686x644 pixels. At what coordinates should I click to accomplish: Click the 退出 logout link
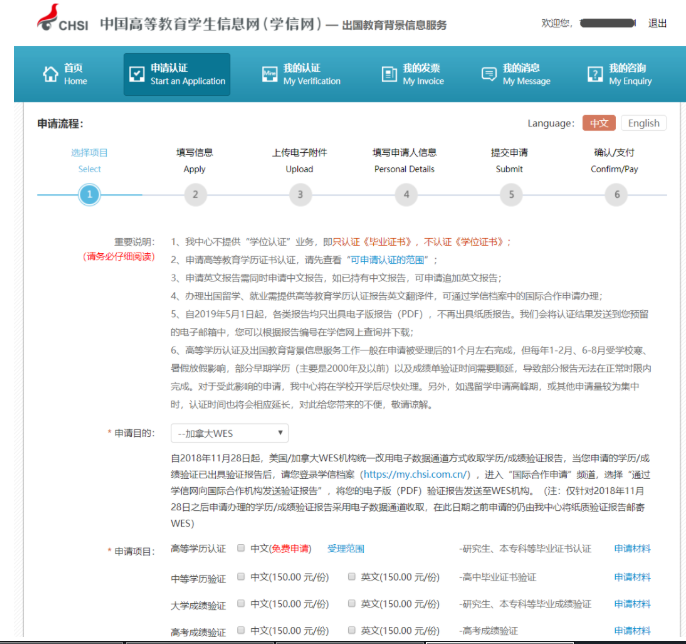pos(657,23)
